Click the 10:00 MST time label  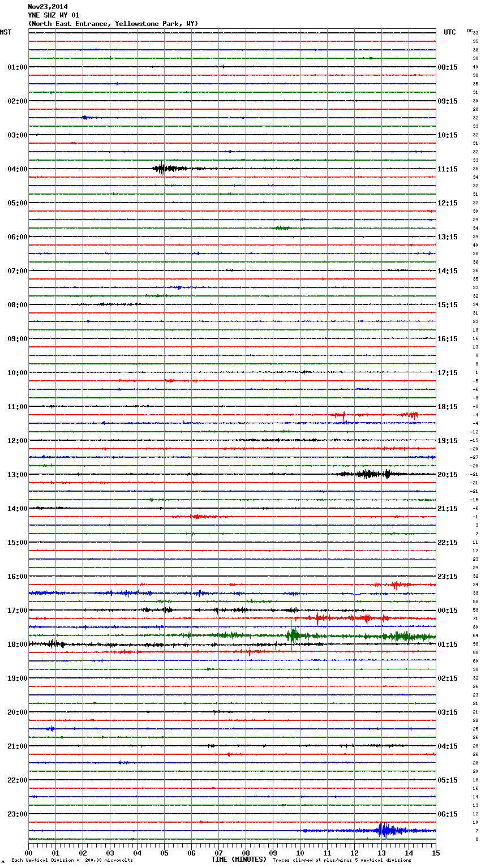[17, 373]
